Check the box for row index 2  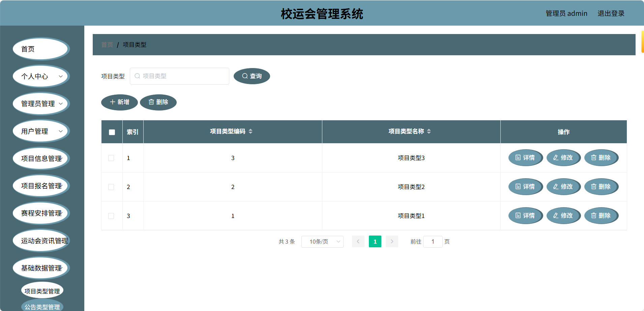pos(111,187)
